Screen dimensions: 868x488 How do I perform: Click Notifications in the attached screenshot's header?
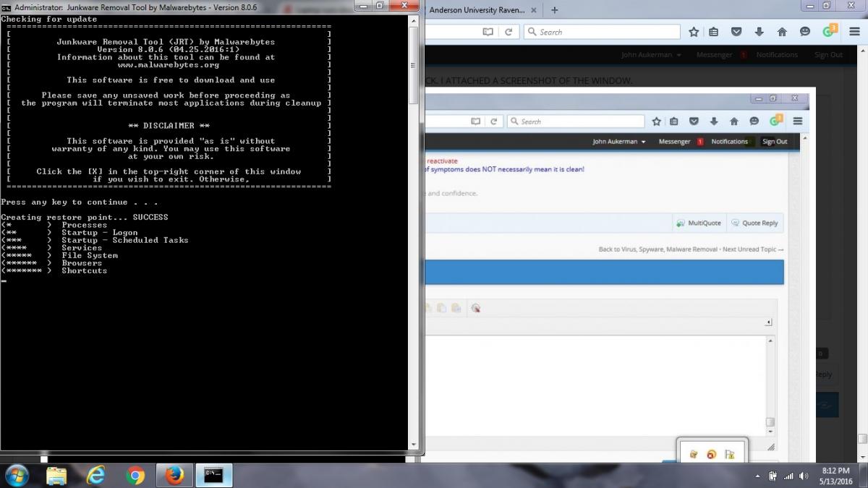[729, 142]
